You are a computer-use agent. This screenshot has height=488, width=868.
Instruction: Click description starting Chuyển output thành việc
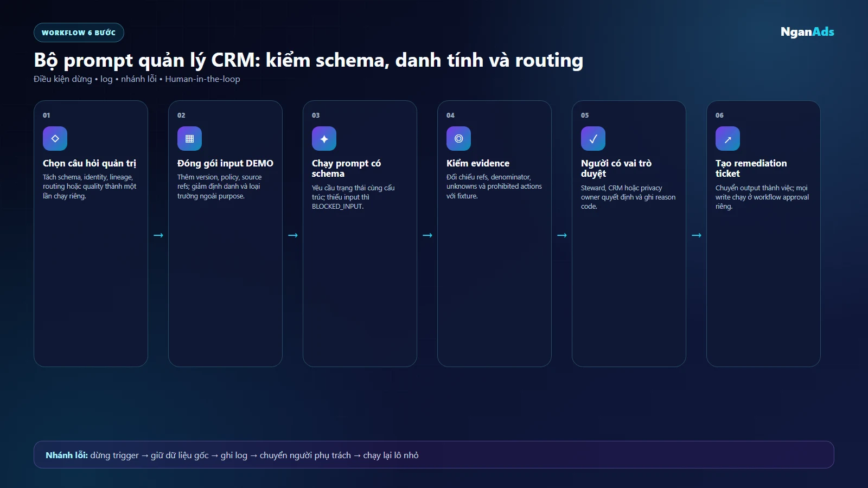tap(762, 197)
